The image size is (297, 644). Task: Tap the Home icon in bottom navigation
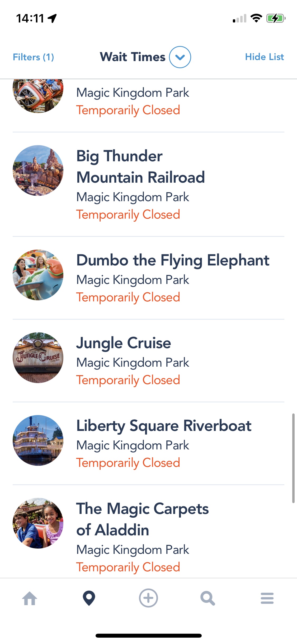(30, 598)
